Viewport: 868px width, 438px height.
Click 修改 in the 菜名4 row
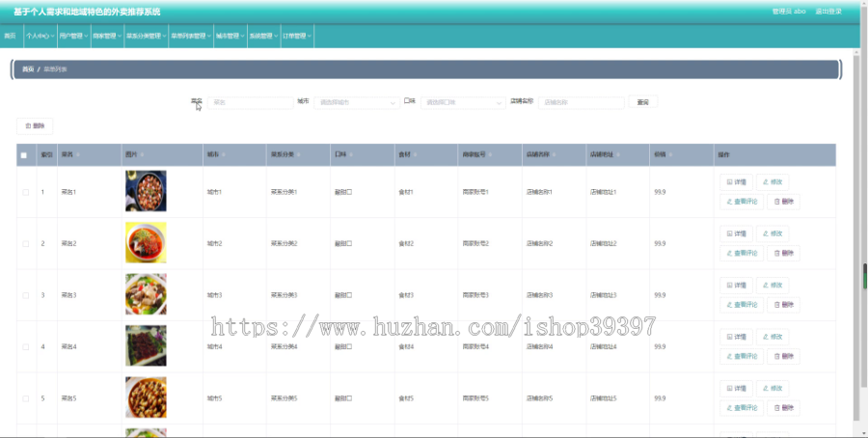pyautogui.click(x=773, y=337)
